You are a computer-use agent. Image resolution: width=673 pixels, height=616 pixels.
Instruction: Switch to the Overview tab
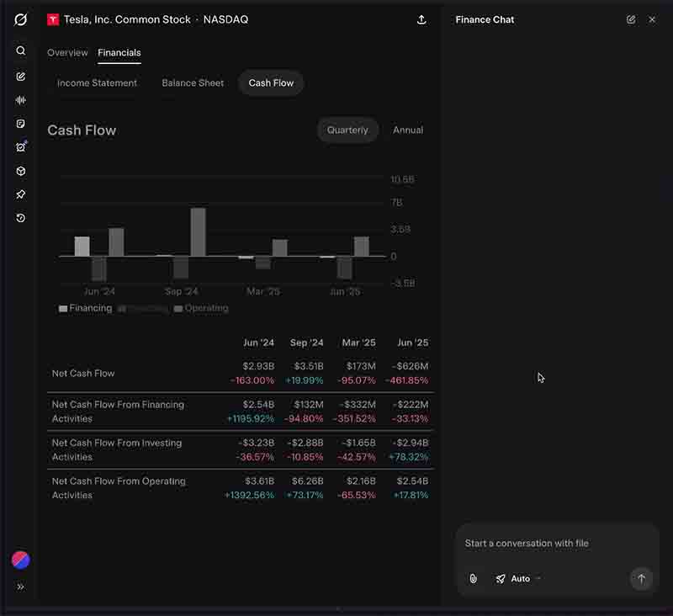point(67,53)
